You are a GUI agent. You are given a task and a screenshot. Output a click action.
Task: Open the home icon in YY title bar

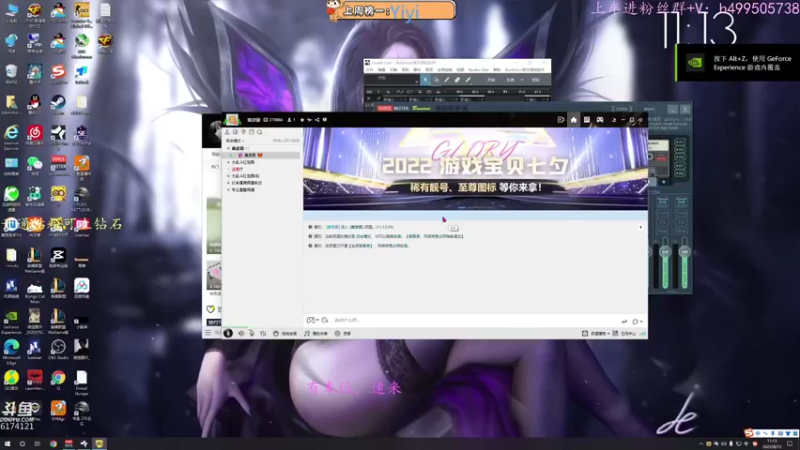[x=573, y=120]
